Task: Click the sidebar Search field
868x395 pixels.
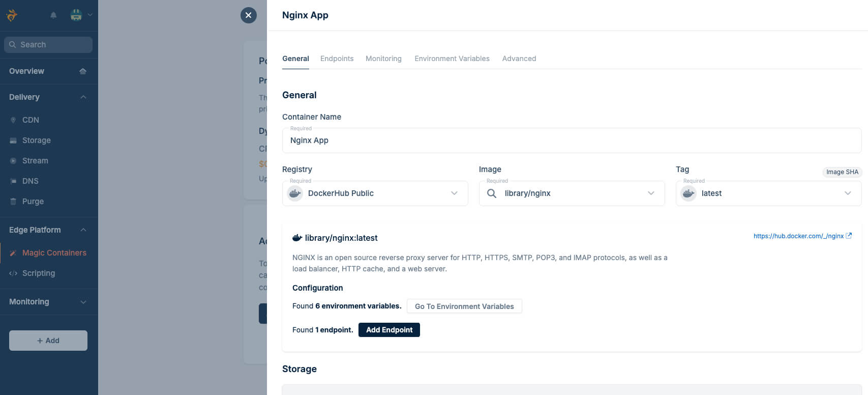Action: coord(48,45)
